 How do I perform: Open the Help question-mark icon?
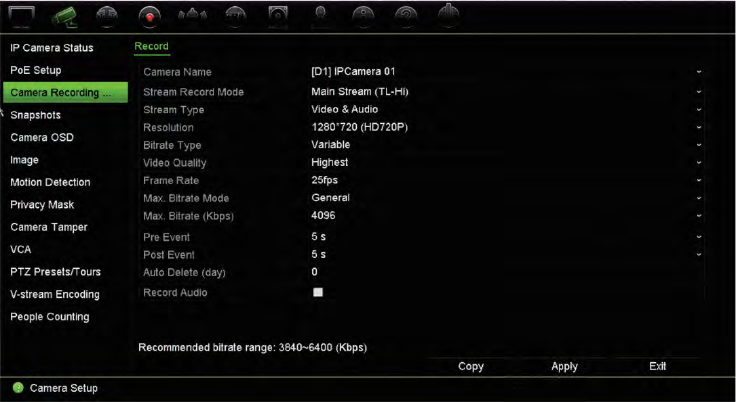pyautogui.click(x=406, y=17)
